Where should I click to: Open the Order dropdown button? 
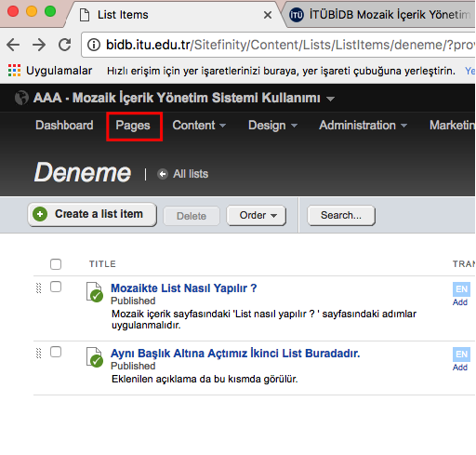pyautogui.click(x=257, y=215)
